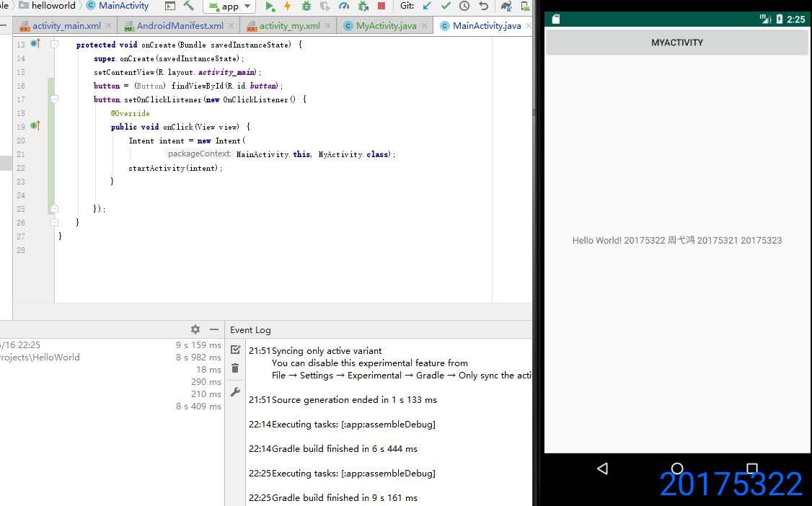Click the setContentView code line

pyautogui.click(x=177, y=72)
